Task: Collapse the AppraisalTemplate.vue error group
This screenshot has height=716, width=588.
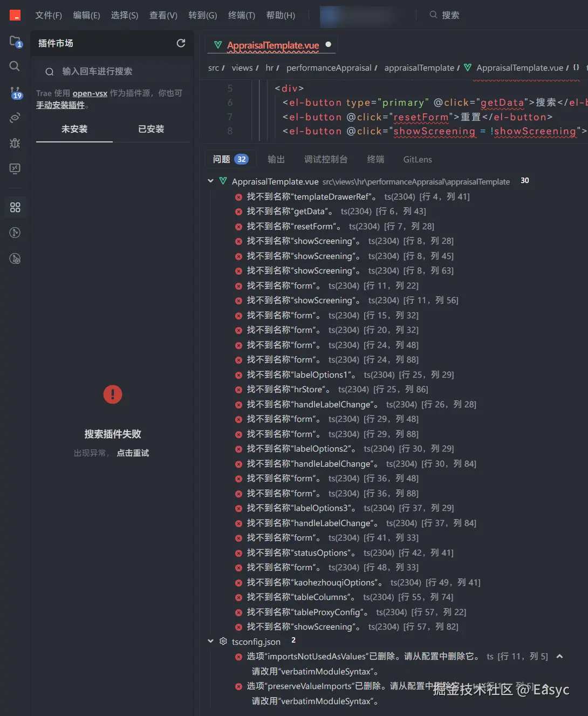Action: tap(210, 181)
